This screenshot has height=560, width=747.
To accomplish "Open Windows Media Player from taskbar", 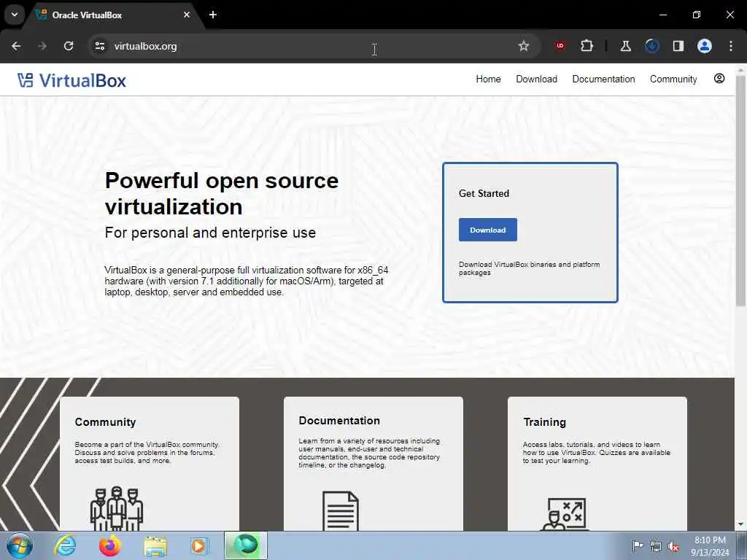I will [198, 545].
